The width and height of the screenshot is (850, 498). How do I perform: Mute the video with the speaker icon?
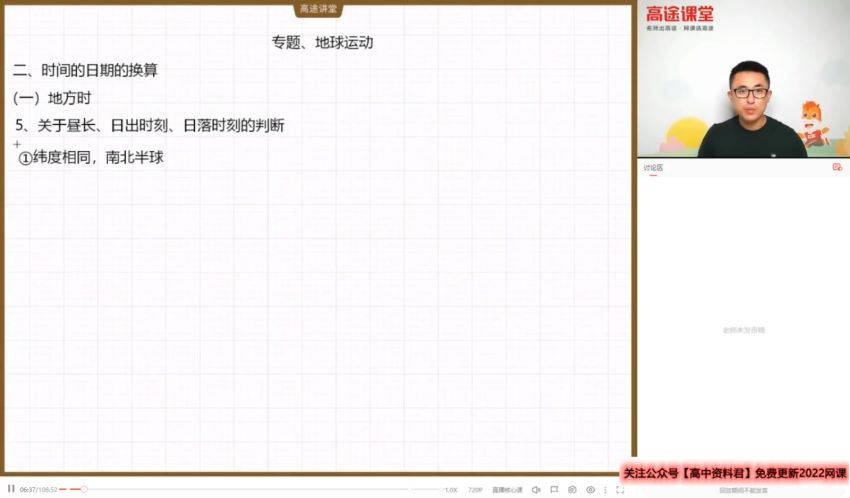536,490
